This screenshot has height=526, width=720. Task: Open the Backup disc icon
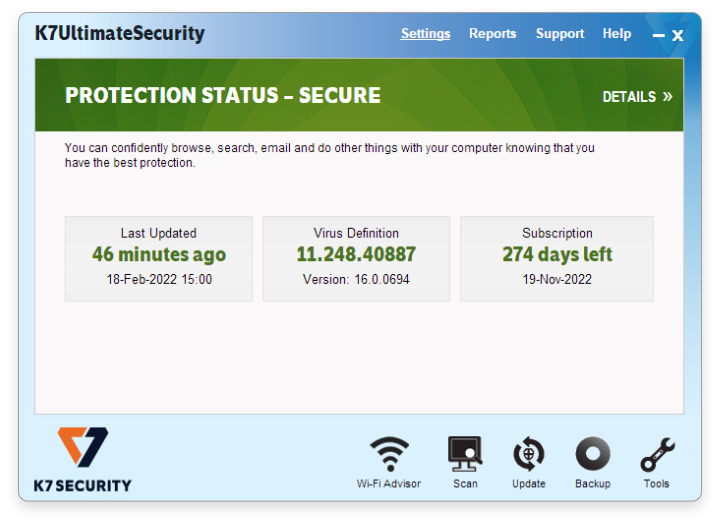[593, 453]
